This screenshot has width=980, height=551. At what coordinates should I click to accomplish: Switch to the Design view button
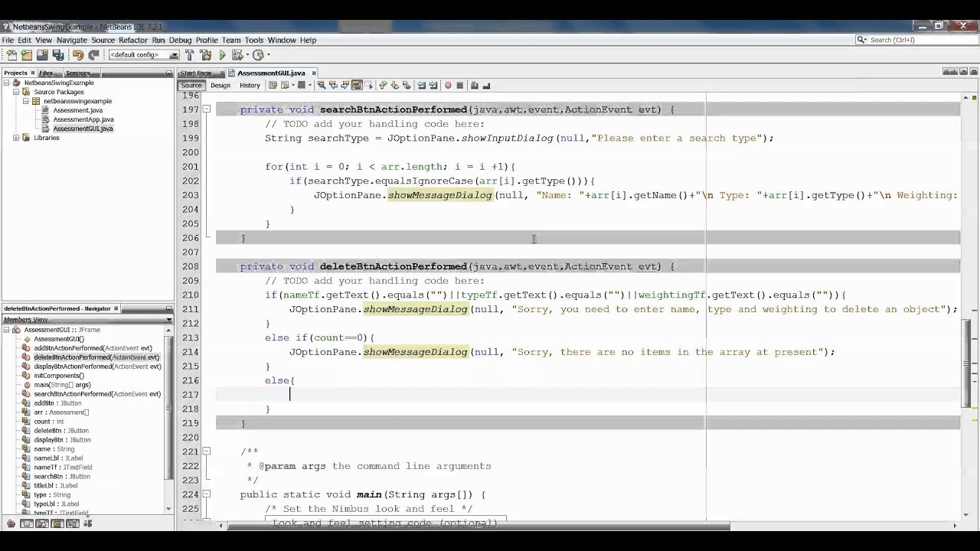pos(220,85)
